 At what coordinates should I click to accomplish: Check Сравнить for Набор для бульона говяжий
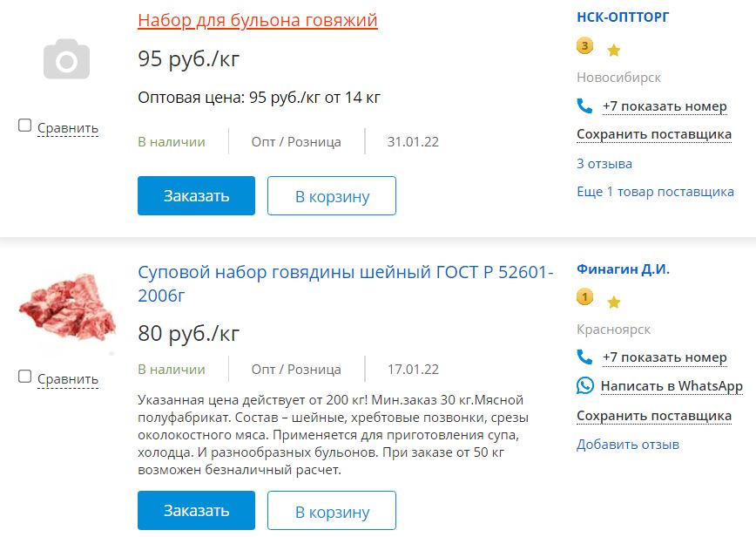click(24, 126)
